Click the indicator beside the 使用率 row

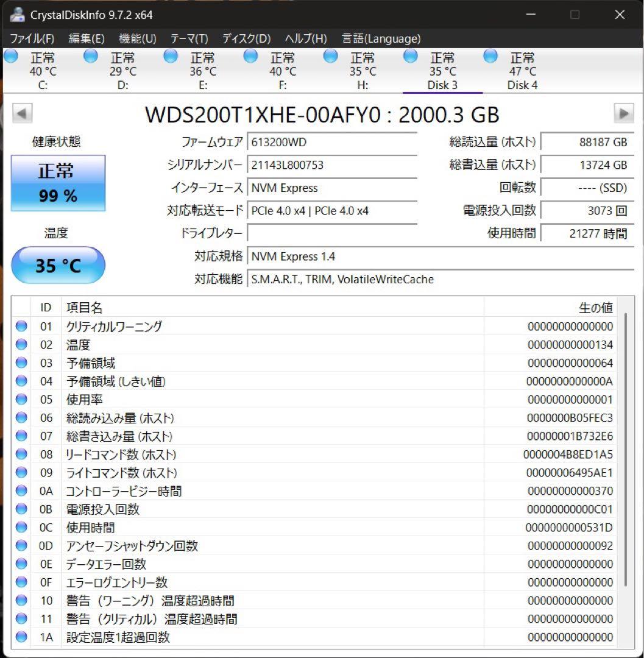tap(21, 399)
